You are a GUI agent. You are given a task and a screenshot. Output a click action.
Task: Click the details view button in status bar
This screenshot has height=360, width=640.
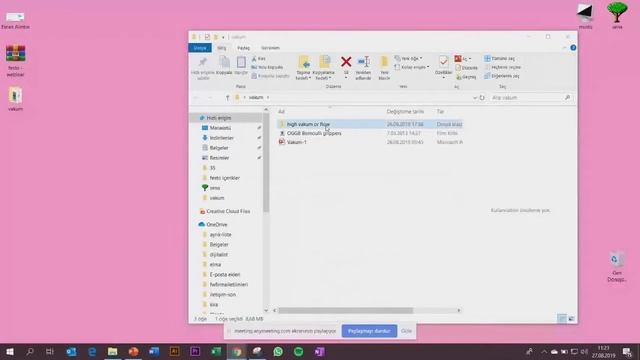pyautogui.click(x=562, y=318)
